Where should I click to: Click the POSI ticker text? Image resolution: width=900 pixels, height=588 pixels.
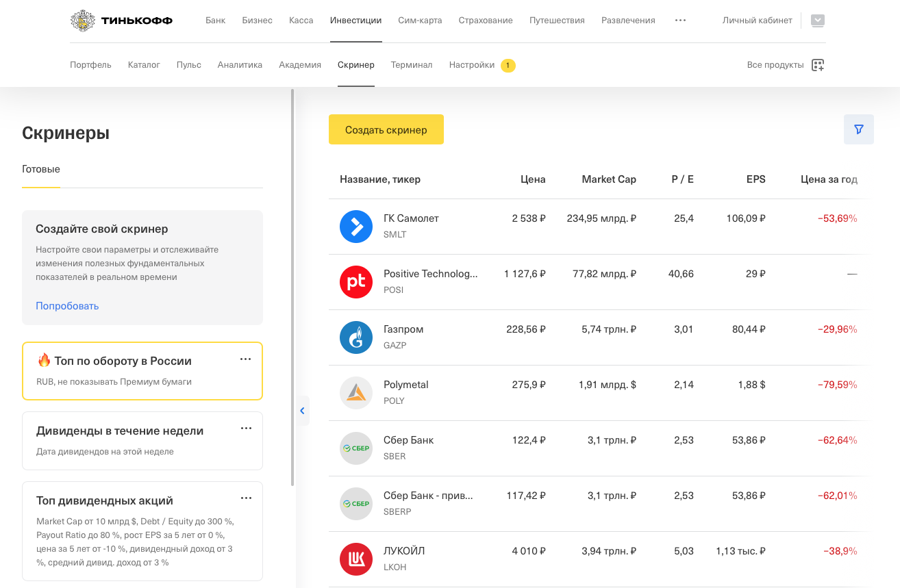click(x=393, y=290)
